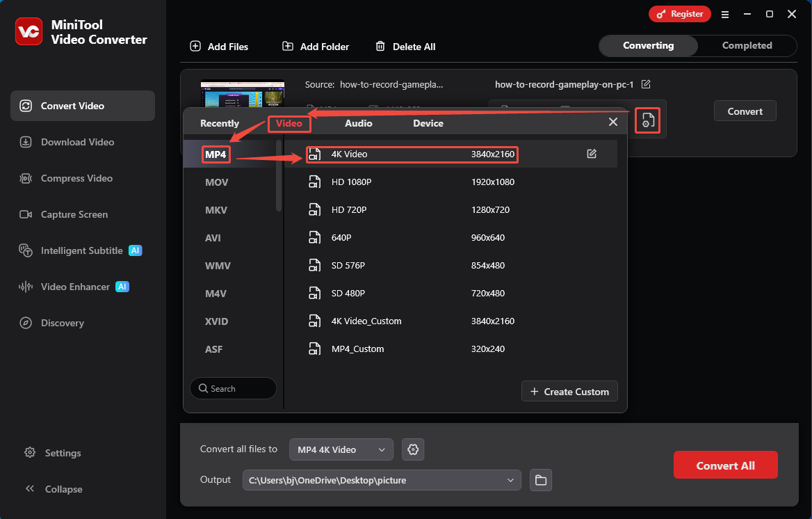Click the MP4_Custom file icon

coord(314,349)
